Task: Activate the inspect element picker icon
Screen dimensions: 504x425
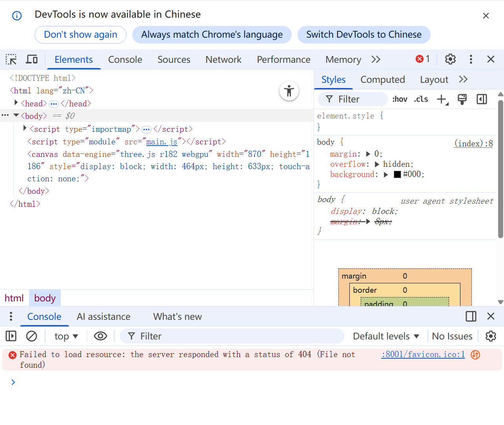Action: click(11, 59)
